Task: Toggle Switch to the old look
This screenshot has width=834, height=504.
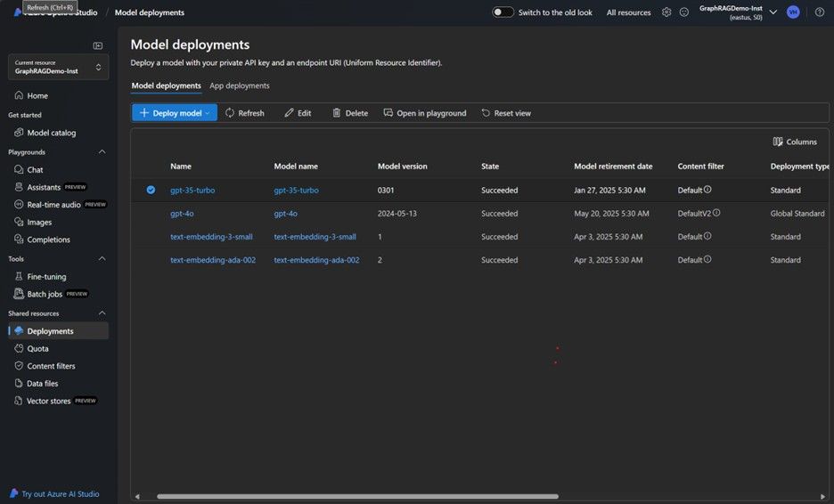Action: [x=503, y=12]
